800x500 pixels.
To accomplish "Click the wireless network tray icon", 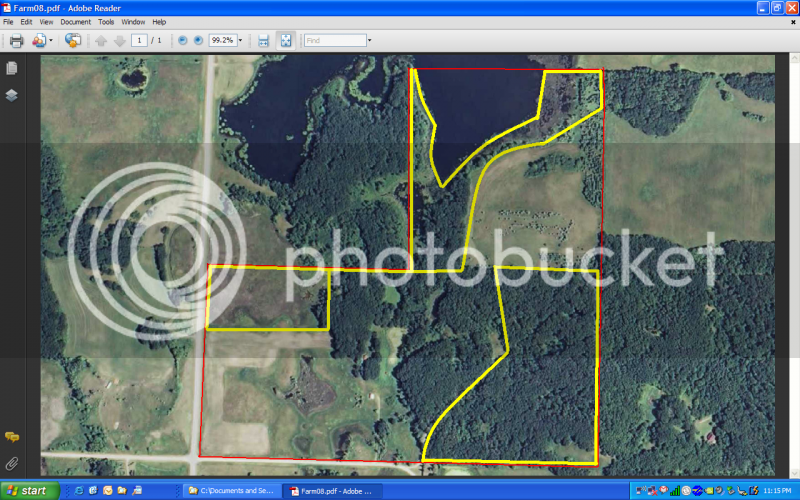I will click(641, 491).
